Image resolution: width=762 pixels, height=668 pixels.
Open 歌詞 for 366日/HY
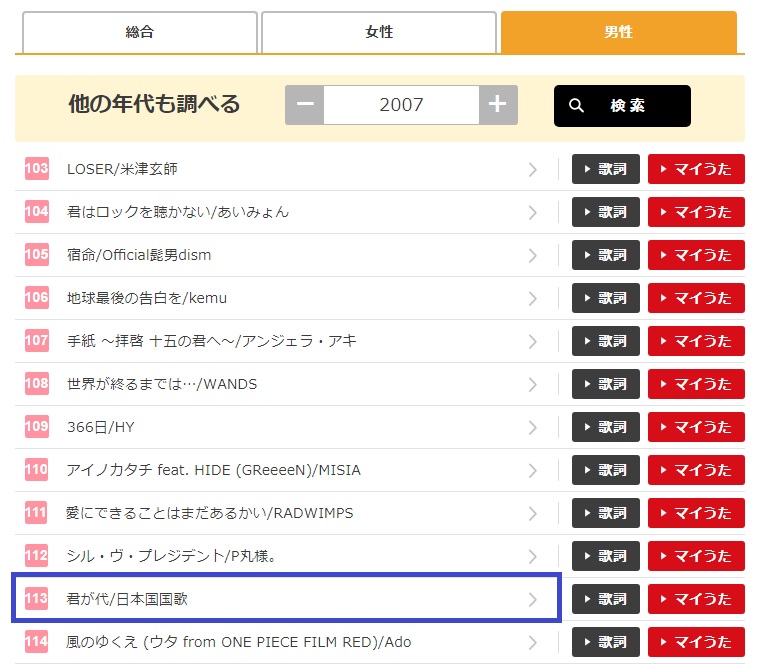pos(605,427)
